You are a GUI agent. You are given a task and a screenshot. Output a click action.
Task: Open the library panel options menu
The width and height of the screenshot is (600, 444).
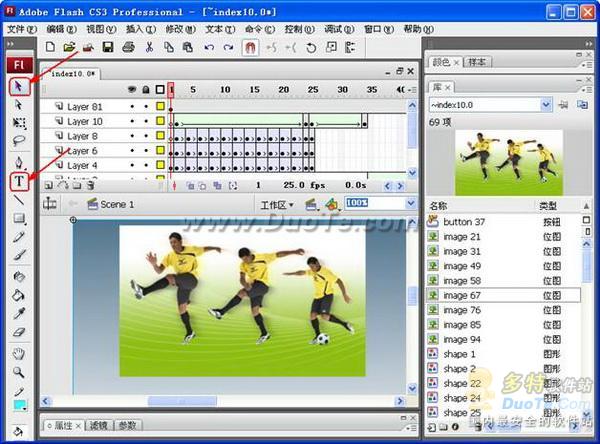pos(586,90)
